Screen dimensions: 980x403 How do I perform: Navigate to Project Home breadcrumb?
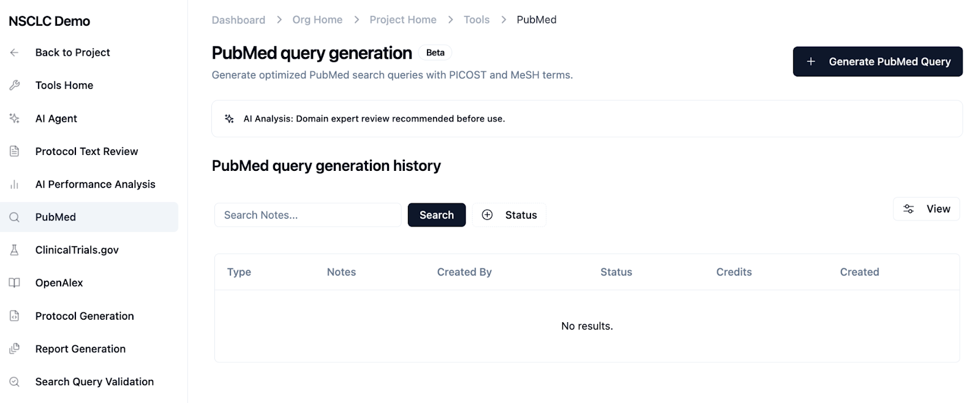[403, 20]
